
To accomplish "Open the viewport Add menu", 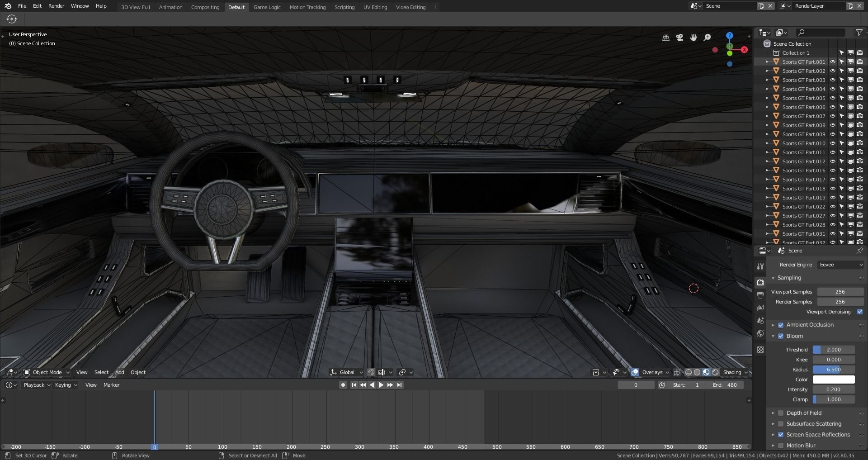I will pyautogui.click(x=120, y=372).
